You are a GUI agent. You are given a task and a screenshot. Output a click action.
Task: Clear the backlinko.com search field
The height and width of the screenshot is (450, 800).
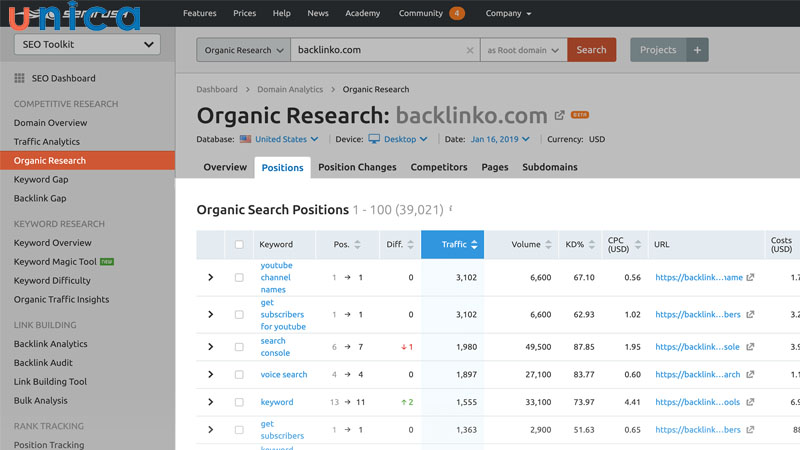(470, 50)
